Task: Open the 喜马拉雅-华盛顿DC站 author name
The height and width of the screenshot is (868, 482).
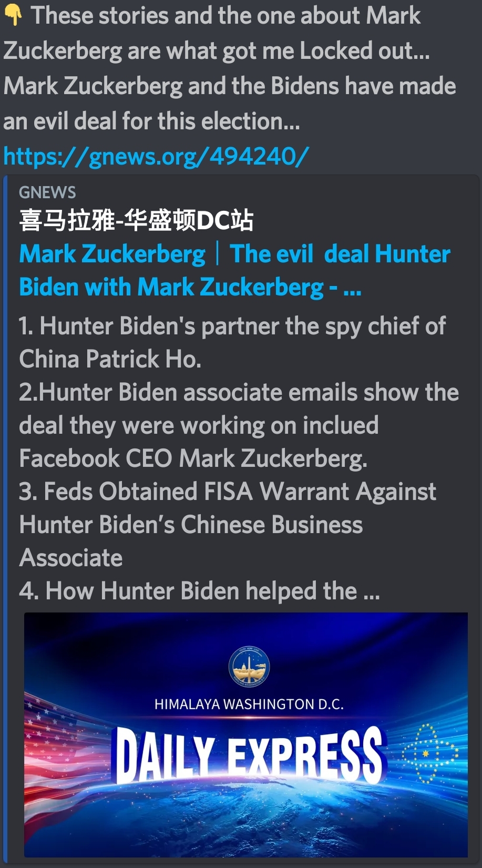Action: click(x=136, y=220)
